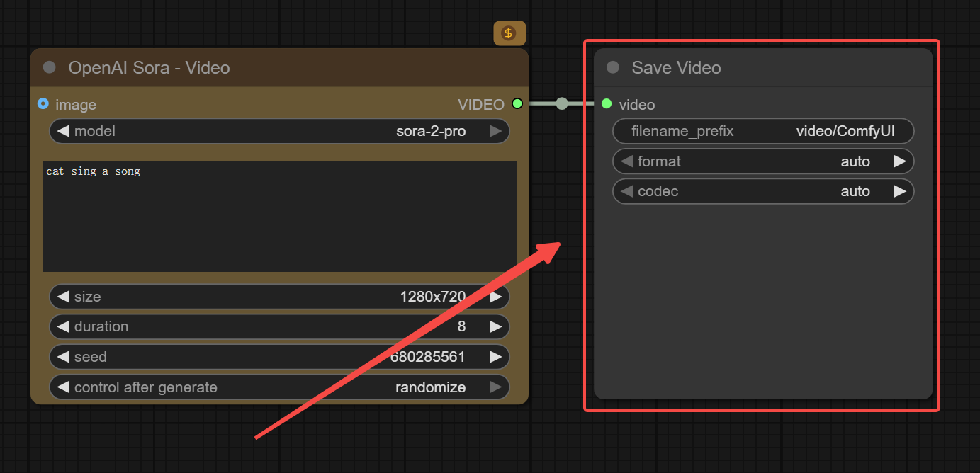Open the size dropdown showing 1280x720
The height and width of the screenshot is (473, 980).
[x=279, y=297]
